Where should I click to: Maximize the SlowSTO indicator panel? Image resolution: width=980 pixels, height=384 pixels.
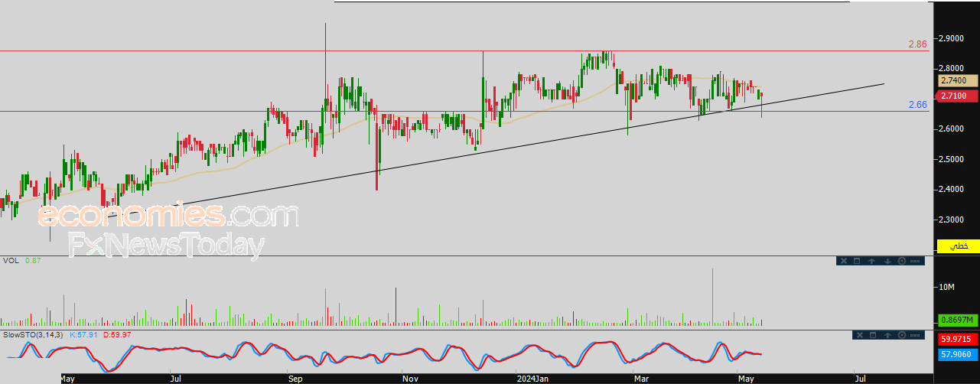(873, 335)
